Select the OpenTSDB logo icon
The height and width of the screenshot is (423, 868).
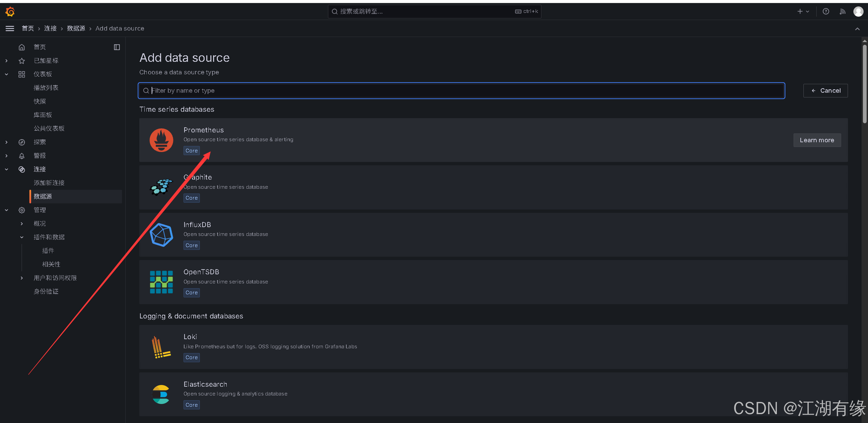(161, 282)
